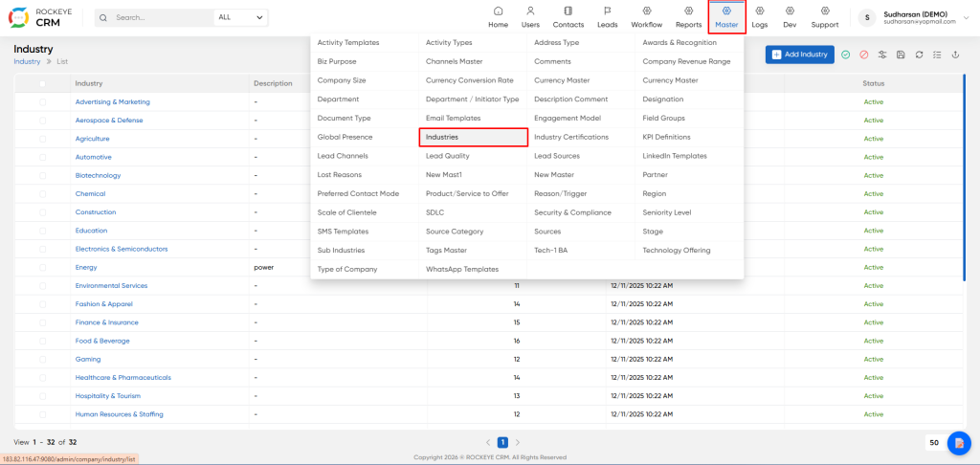Click the Industry breadcrumb link

point(27,61)
